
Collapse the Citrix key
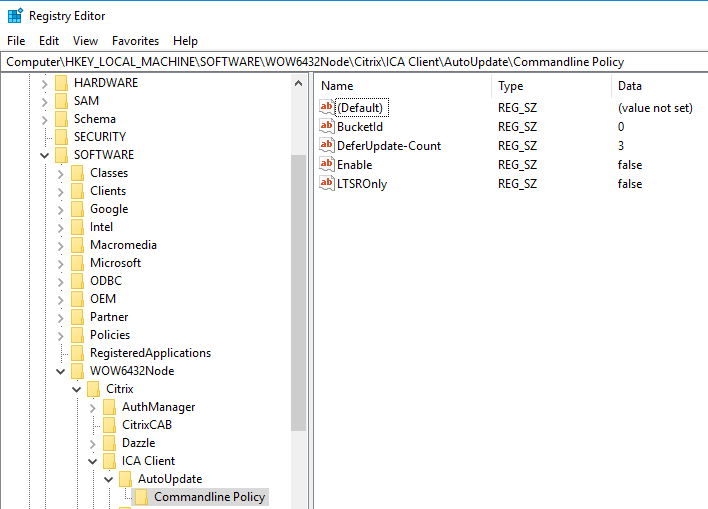point(77,389)
